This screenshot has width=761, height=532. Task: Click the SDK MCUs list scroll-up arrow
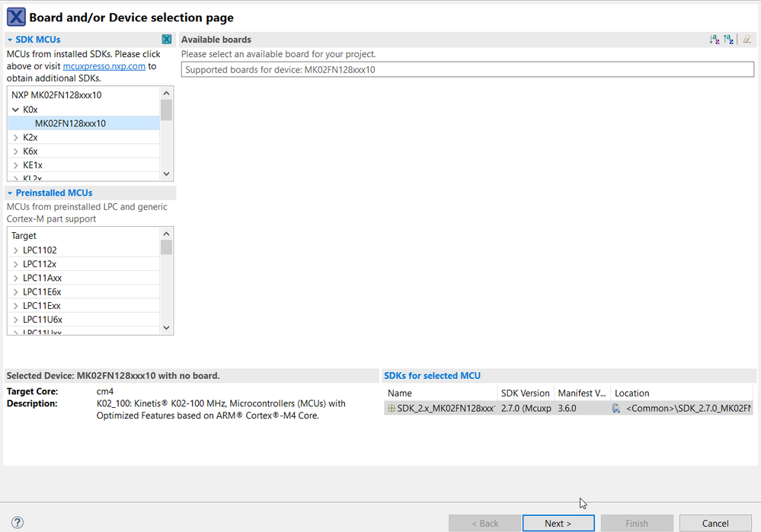167,93
